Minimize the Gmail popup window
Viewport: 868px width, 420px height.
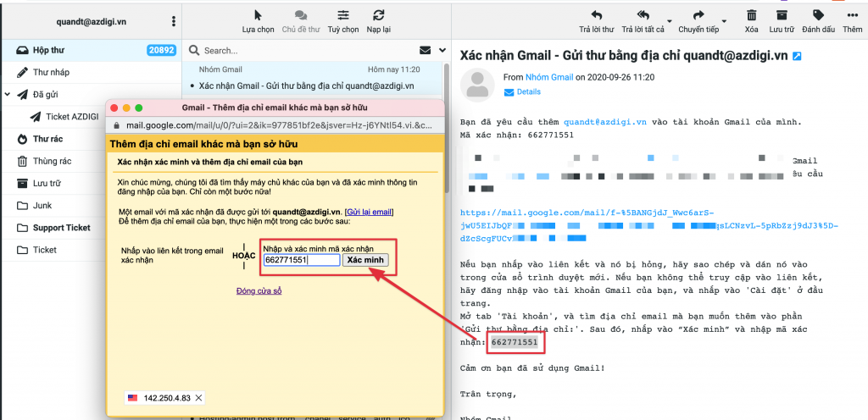click(127, 108)
